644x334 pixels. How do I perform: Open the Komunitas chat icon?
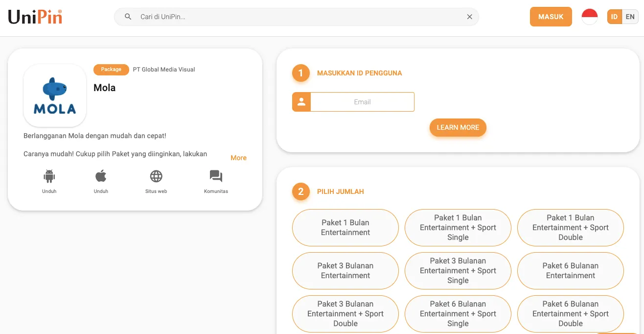coord(216,177)
